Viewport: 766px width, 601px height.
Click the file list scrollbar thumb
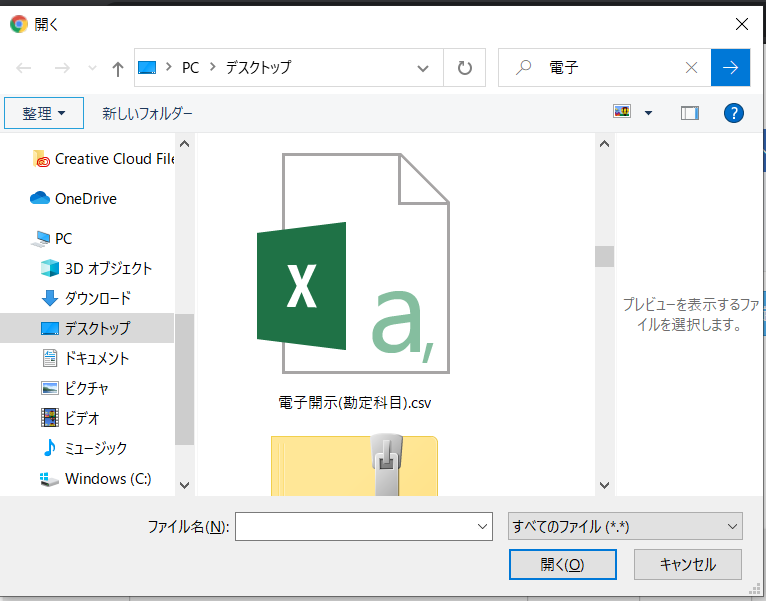(x=604, y=257)
